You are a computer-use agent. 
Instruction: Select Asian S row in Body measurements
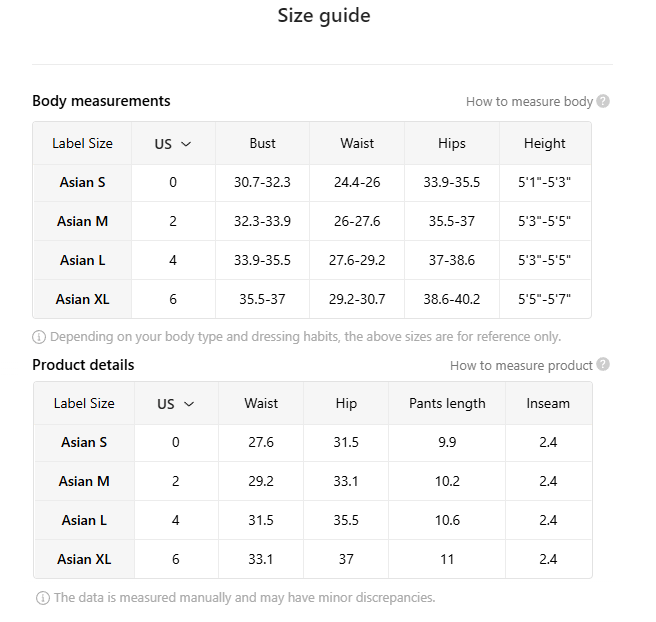[x=82, y=182]
